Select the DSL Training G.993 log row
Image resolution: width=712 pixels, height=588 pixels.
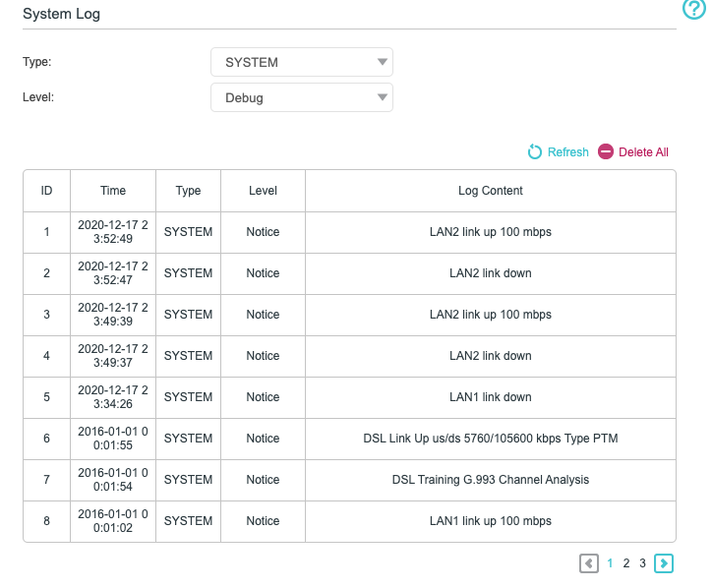(x=490, y=480)
